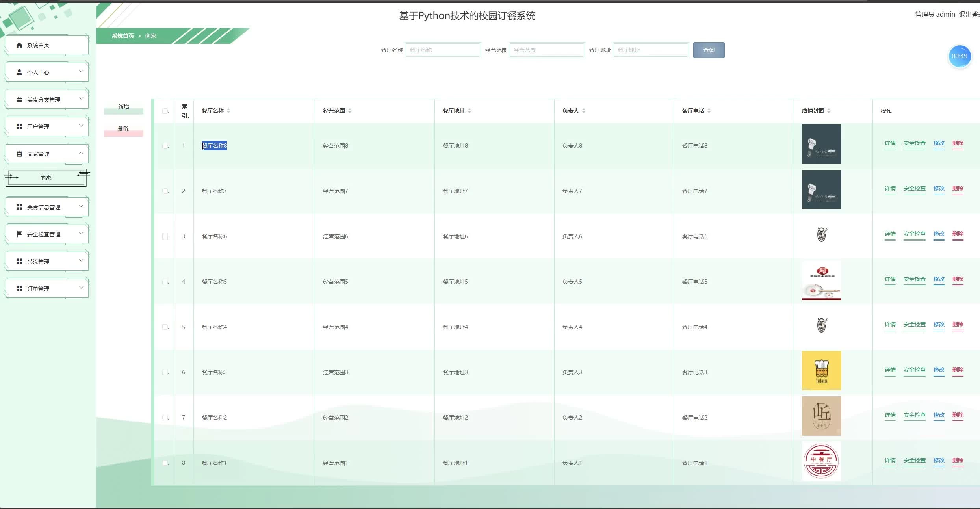The width and height of the screenshot is (980, 509).
Task: Click the briefcase icon for 美食分类管理
Action: click(x=19, y=100)
